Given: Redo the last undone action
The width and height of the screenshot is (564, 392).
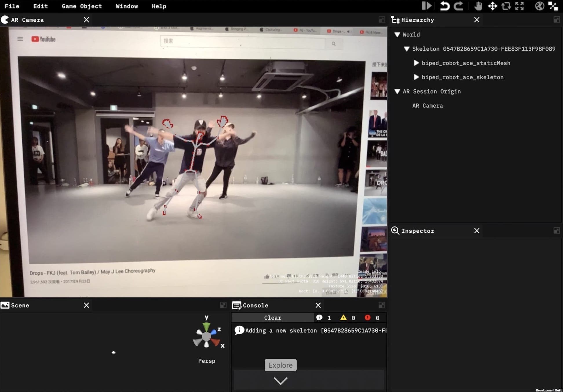Looking at the screenshot, I should pos(459,6).
